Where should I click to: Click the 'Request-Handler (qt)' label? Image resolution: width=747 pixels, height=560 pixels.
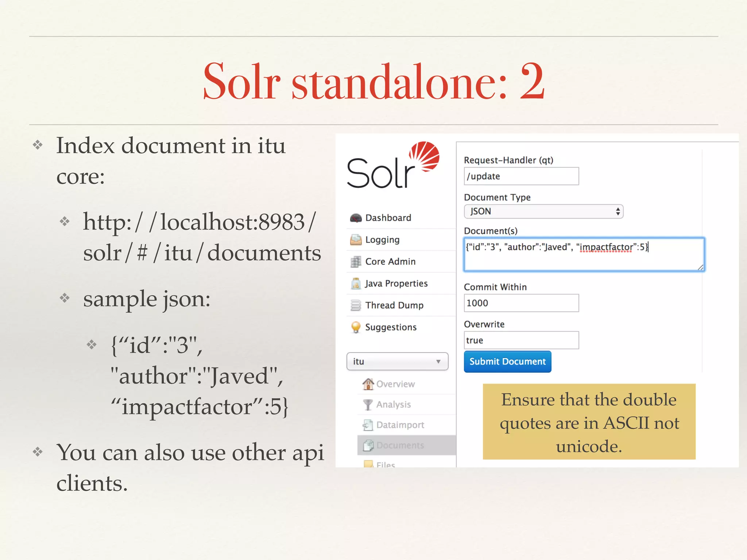tap(508, 160)
